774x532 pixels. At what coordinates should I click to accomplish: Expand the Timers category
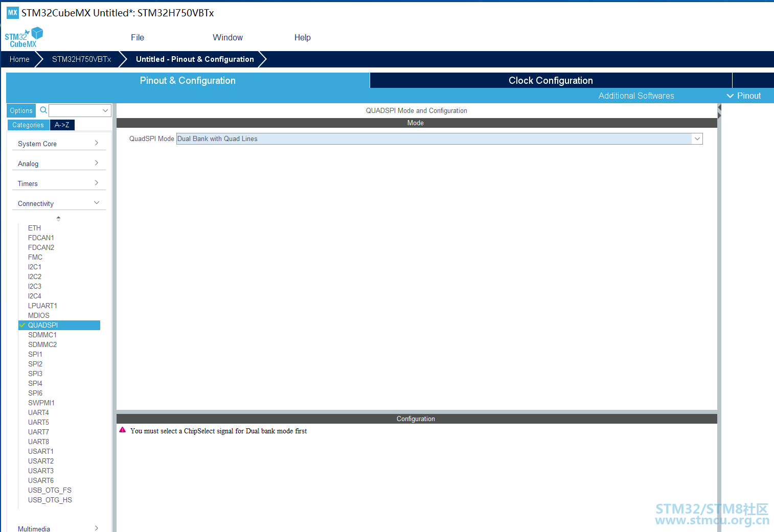(x=59, y=183)
